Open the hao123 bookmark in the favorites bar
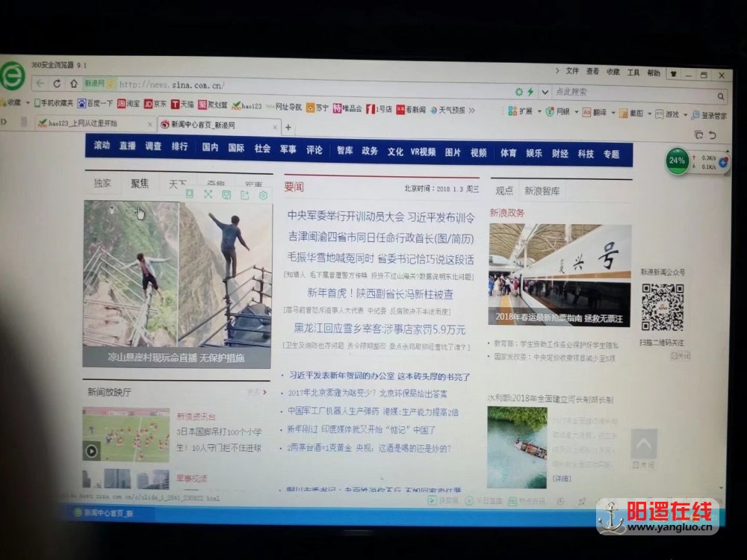Image resolution: width=747 pixels, height=560 pixels. [x=247, y=106]
